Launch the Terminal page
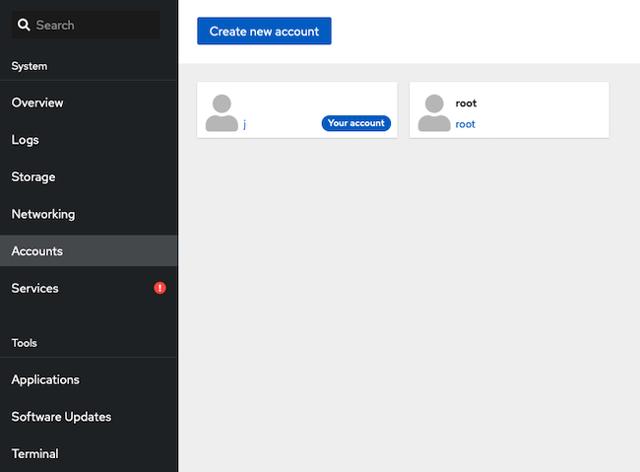The image size is (640, 472). [35, 454]
